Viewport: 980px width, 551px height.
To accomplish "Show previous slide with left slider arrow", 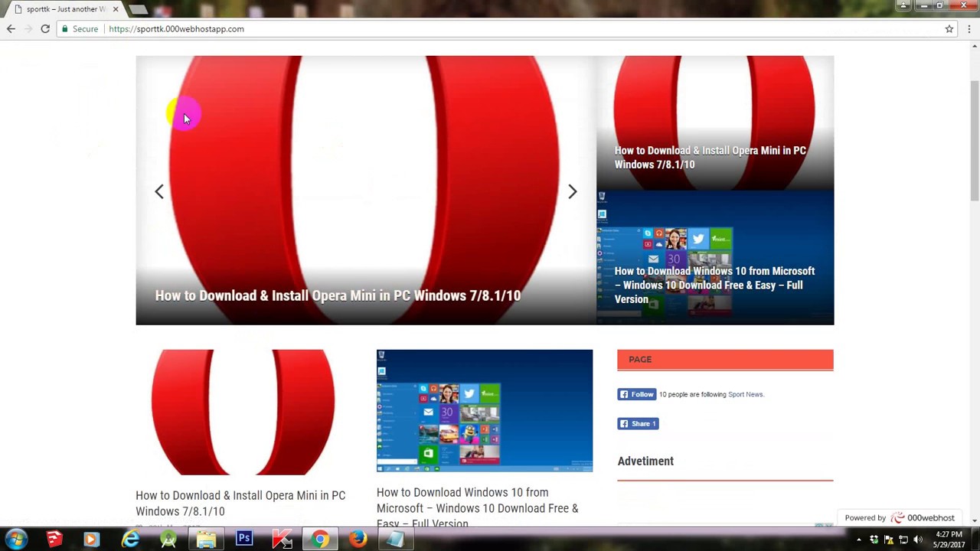I will coord(159,191).
